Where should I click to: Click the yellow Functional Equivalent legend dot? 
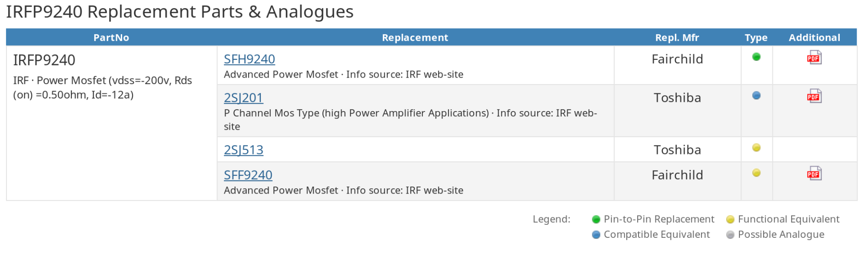tap(730, 220)
